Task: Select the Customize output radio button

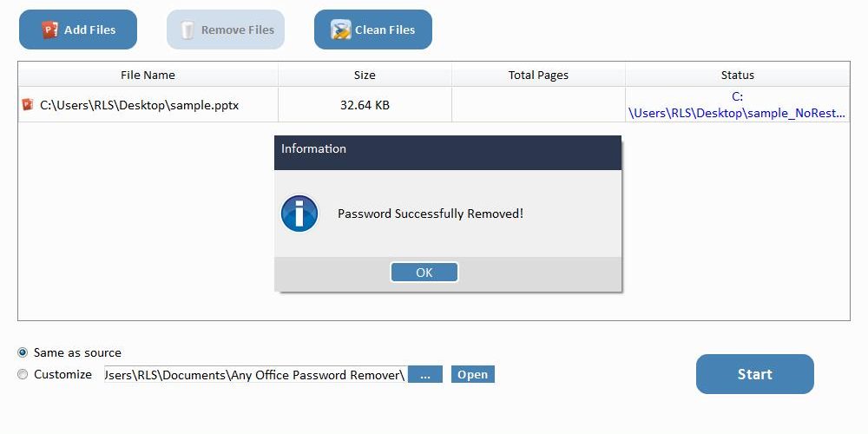Action: coord(23,374)
